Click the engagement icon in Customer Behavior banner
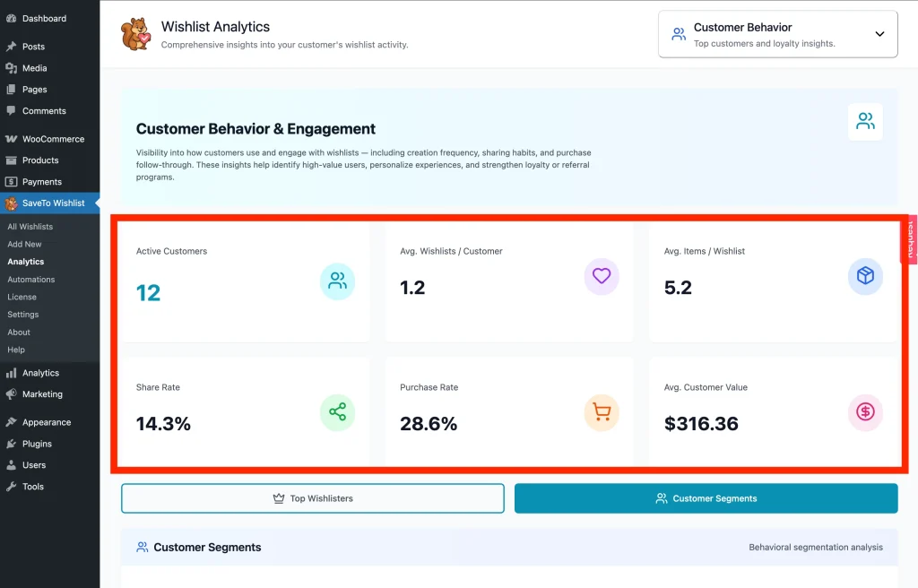Image resolution: width=918 pixels, height=588 pixels. [864, 122]
